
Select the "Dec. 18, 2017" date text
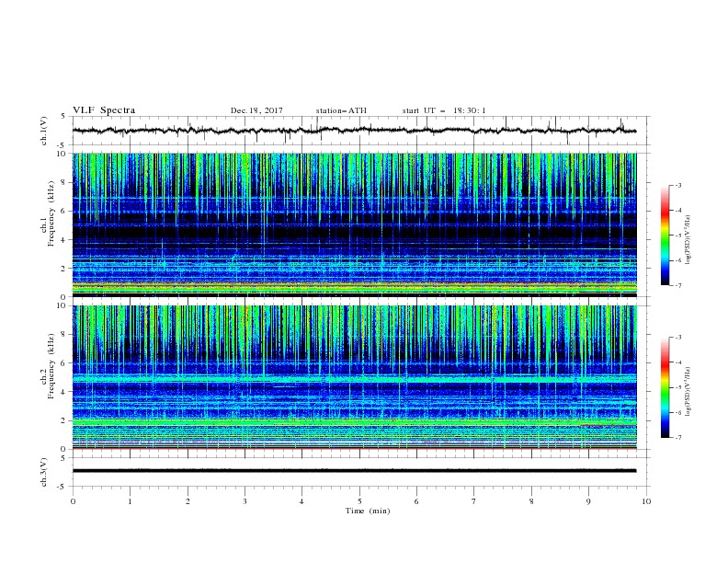tap(256, 110)
